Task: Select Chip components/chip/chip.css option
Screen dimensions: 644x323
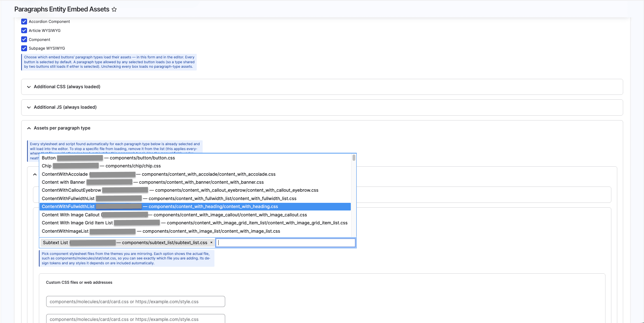Action: coord(195,166)
